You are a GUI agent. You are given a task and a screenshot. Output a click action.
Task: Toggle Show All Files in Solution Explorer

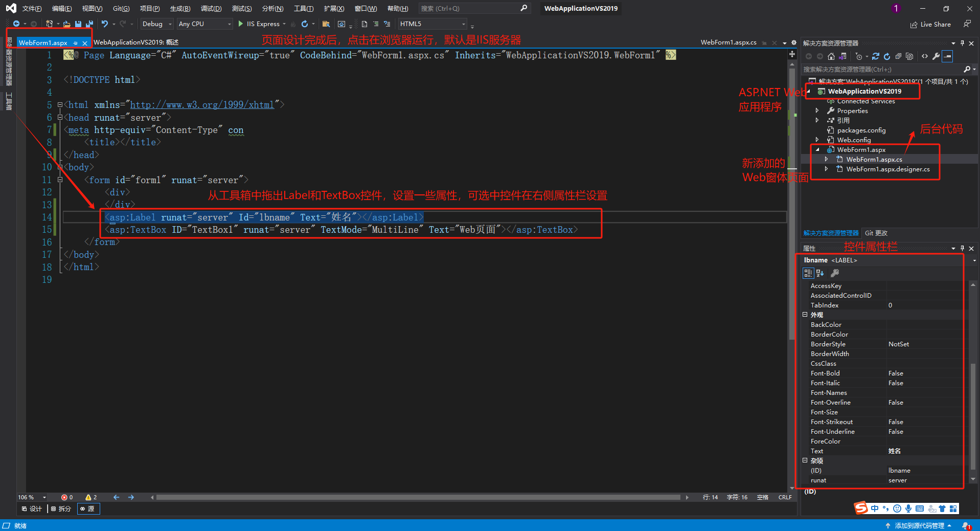(909, 56)
